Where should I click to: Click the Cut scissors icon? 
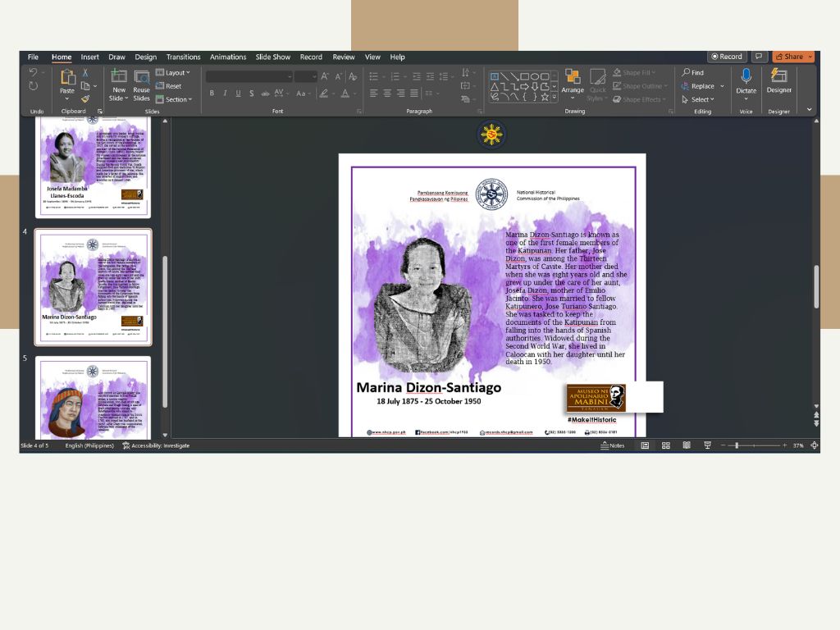point(85,72)
